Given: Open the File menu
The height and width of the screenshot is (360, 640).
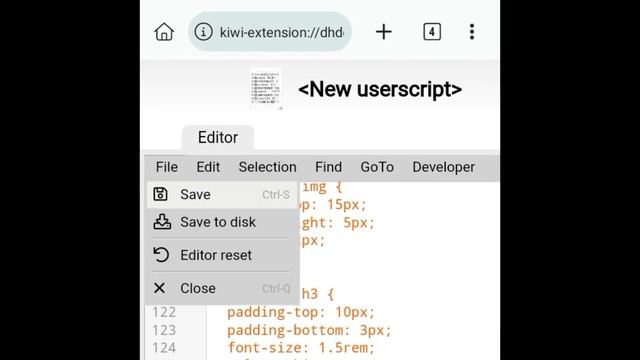Looking at the screenshot, I should pos(167,167).
